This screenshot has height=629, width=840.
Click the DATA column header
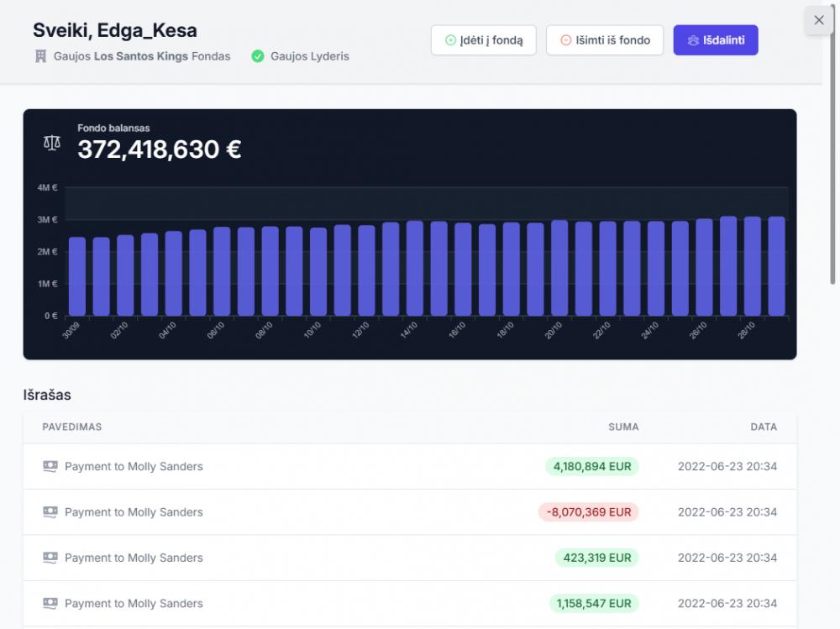click(x=764, y=427)
